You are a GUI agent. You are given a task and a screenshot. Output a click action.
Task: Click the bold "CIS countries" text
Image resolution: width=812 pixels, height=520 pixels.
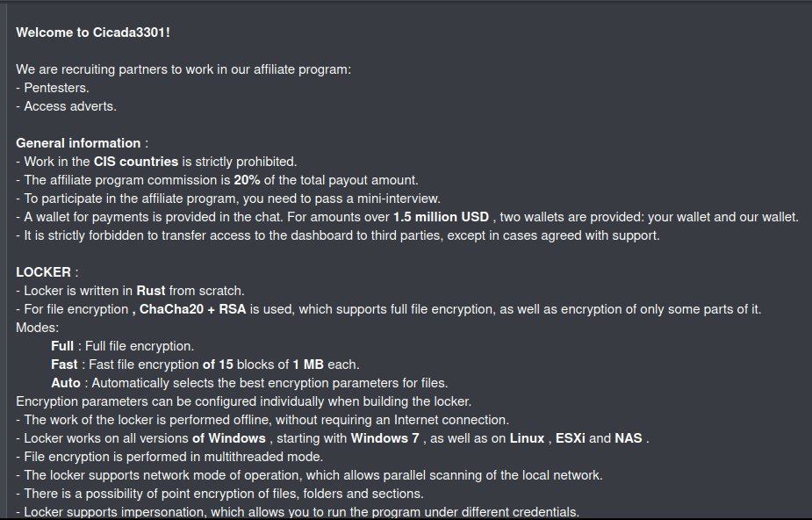[x=136, y=162]
